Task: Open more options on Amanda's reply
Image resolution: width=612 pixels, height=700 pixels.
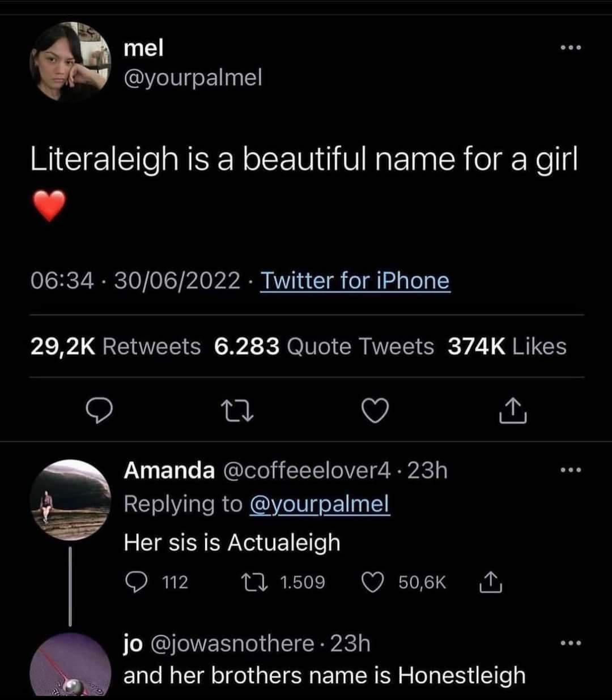Action: click(x=569, y=470)
